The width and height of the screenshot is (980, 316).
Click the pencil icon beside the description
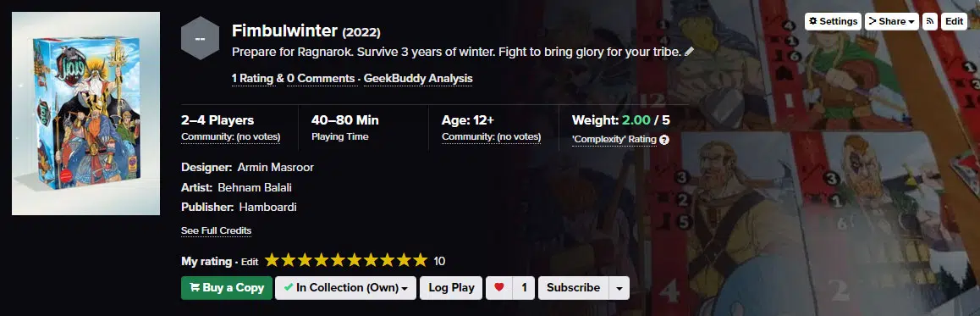tap(690, 52)
